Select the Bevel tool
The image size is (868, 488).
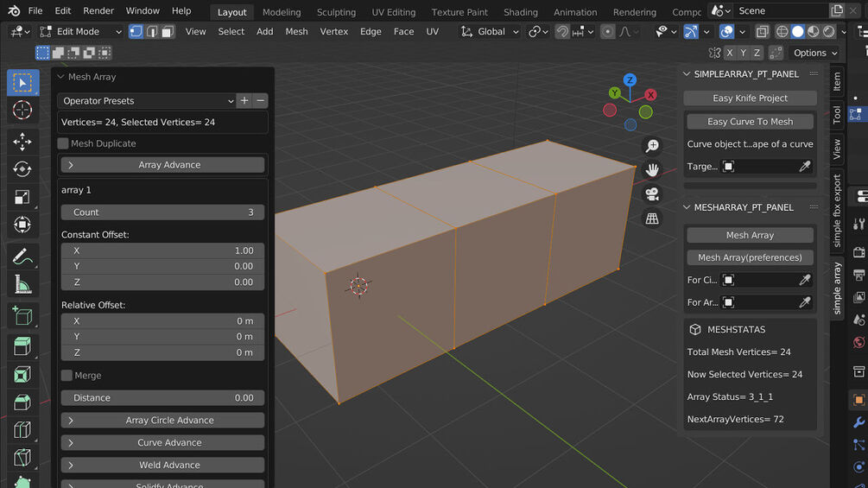coord(22,402)
